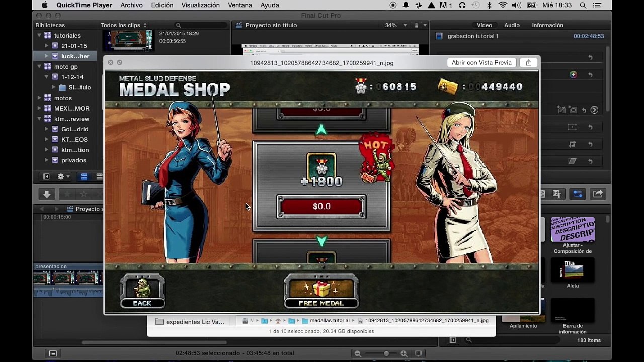Click the Share export arrow button

coord(598,194)
